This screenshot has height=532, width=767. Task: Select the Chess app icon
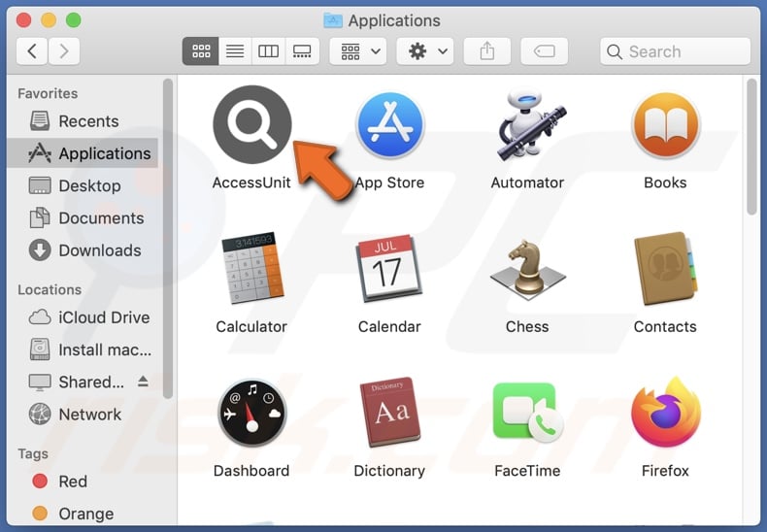(528, 268)
